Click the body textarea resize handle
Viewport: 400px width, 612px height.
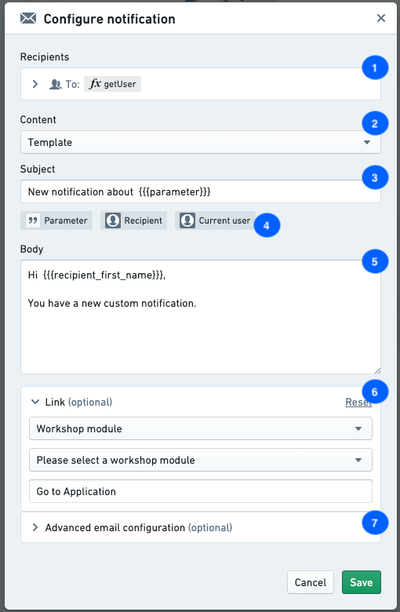pos(377,370)
